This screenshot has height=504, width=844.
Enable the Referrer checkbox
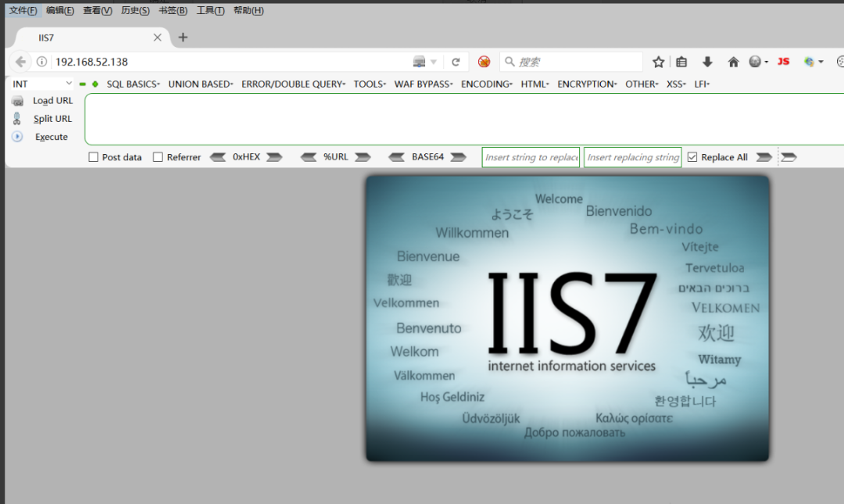click(158, 157)
